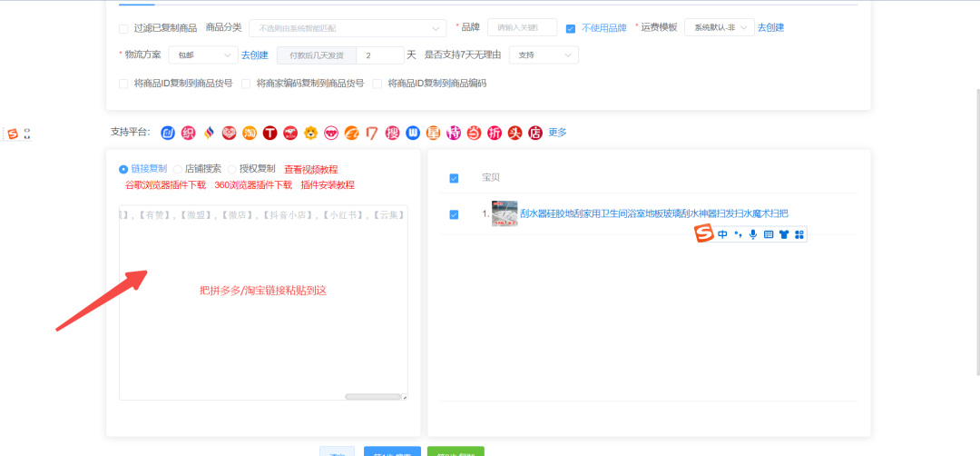
Task: Click the red 搜 platform icon
Action: tap(393, 133)
